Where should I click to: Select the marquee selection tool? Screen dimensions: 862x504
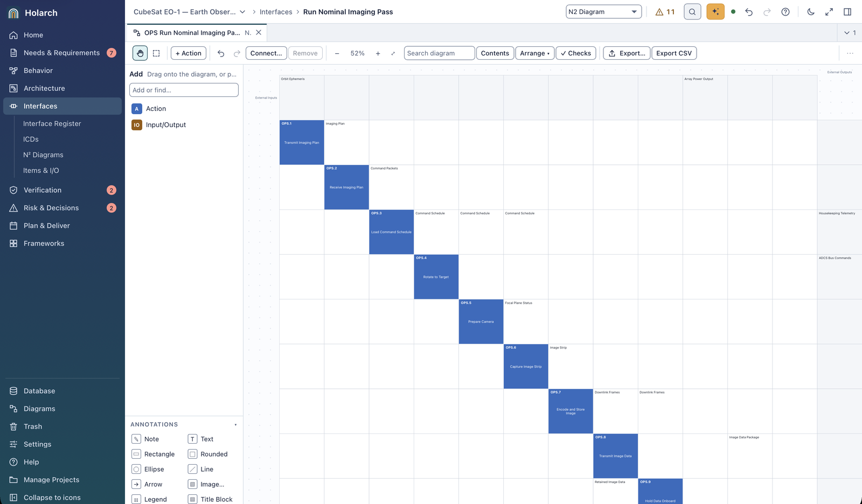click(x=156, y=53)
